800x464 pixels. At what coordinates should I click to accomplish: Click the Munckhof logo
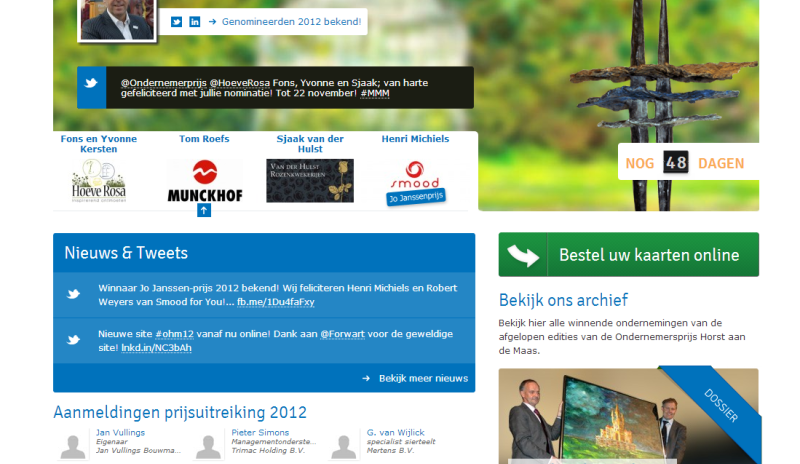(204, 180)
